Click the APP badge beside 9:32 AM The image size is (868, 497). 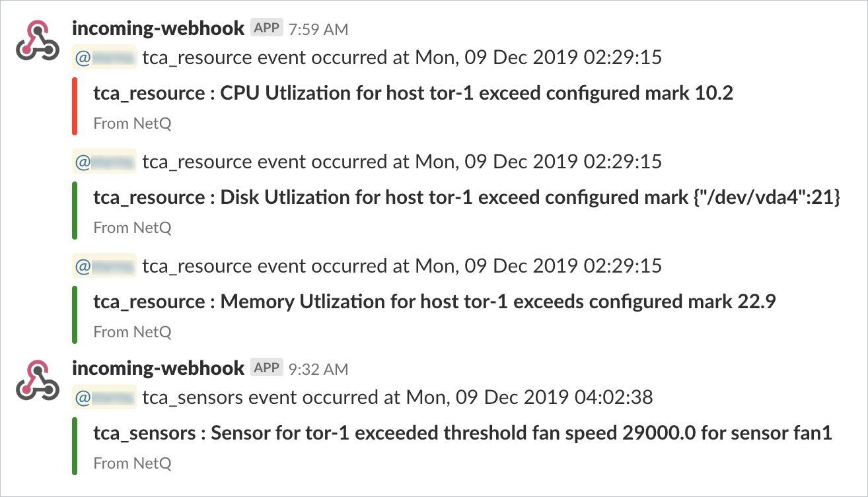coord(267,368)
